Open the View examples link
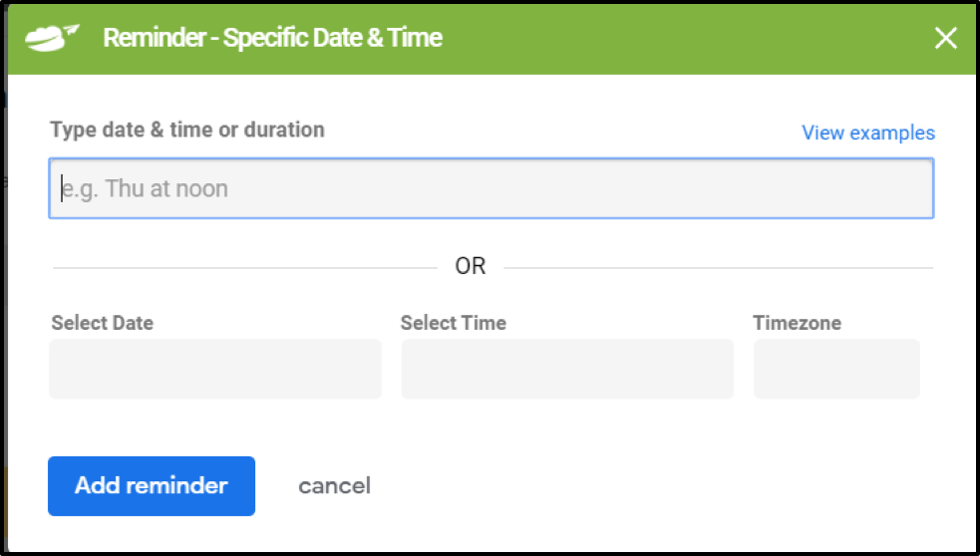Screen dimensions: 980x556 [x=868, y=133]
